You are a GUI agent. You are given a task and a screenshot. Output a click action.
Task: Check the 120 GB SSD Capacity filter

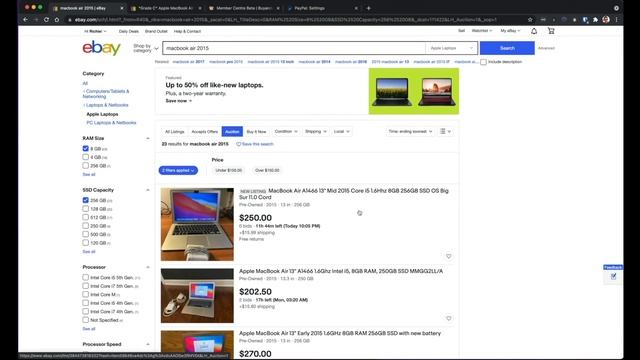(85, 243)
